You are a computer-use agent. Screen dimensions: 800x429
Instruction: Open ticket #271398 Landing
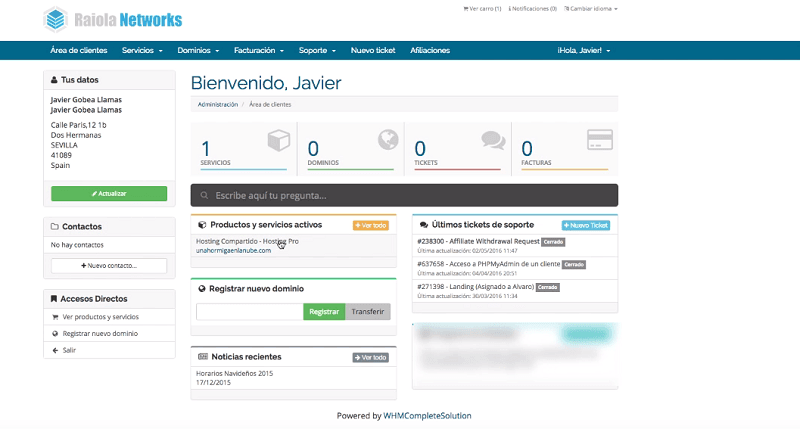[x=476, y=287]
